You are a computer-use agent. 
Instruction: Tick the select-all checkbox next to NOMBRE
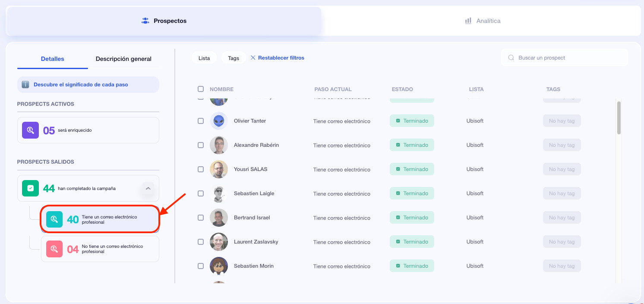tap(201, 89)
